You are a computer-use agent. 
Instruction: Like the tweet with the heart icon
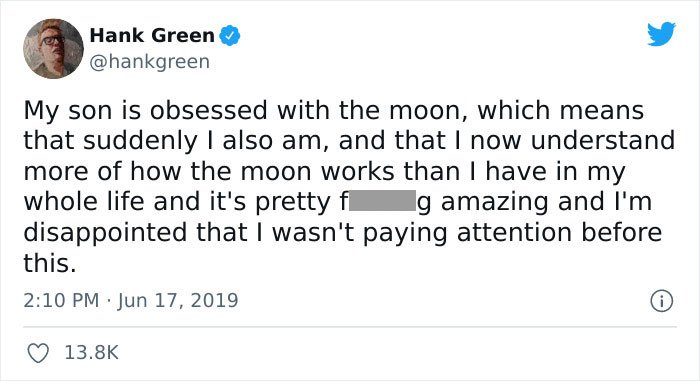coord(38,353)
